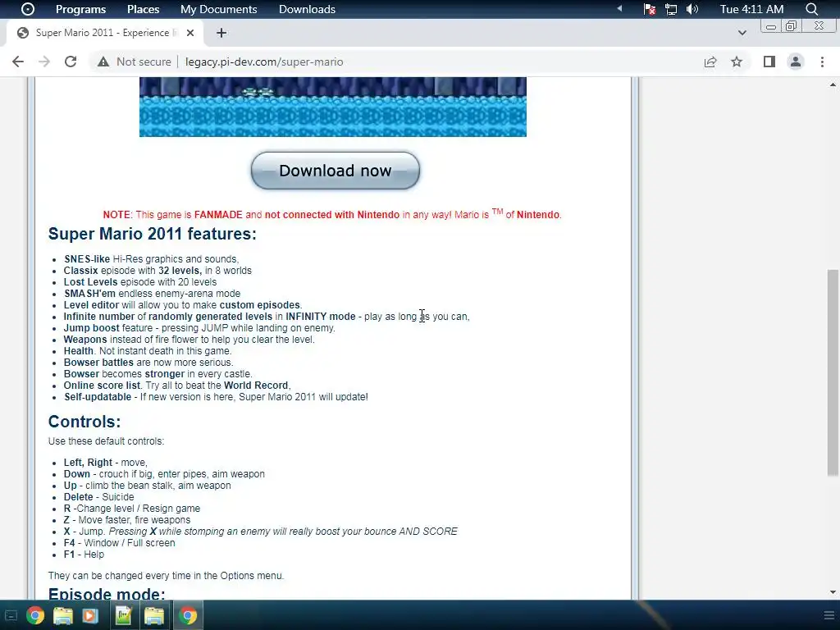Click the 'R -Change level / Resign game' line
The width and height of the screenshot is (840, 630).
(x=132, y=509)
